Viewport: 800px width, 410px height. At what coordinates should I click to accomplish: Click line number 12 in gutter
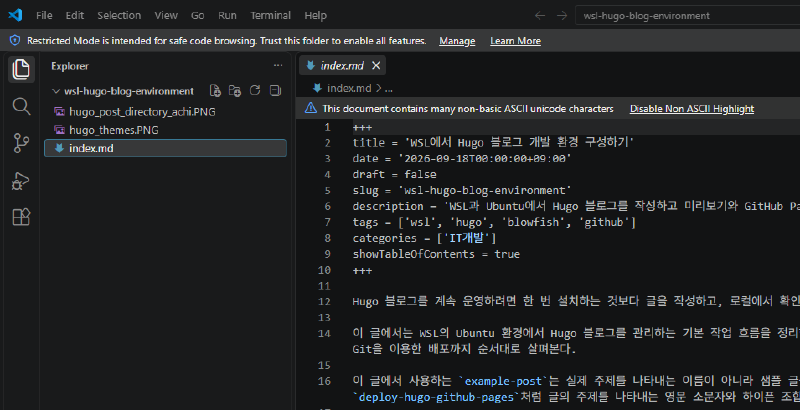pos(324,301)
